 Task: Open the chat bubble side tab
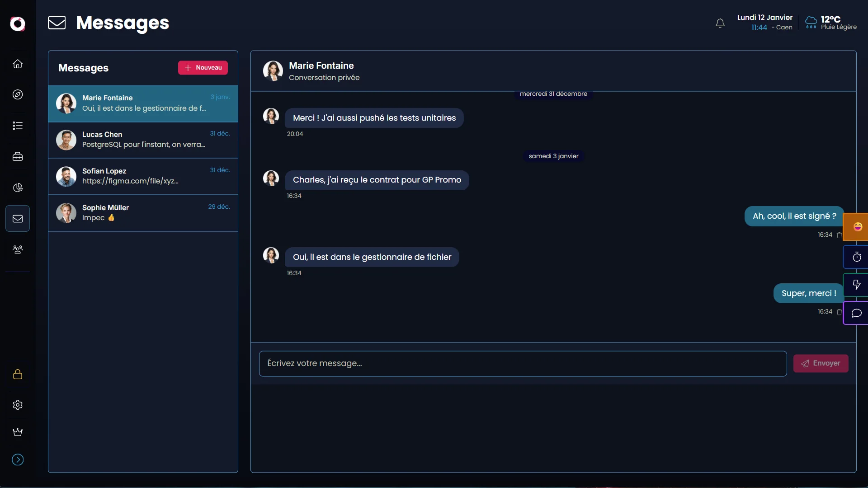[x=856, y=313]
